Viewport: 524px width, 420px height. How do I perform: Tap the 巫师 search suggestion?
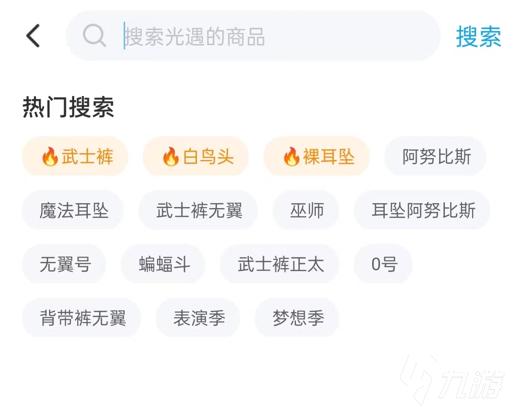306,210
